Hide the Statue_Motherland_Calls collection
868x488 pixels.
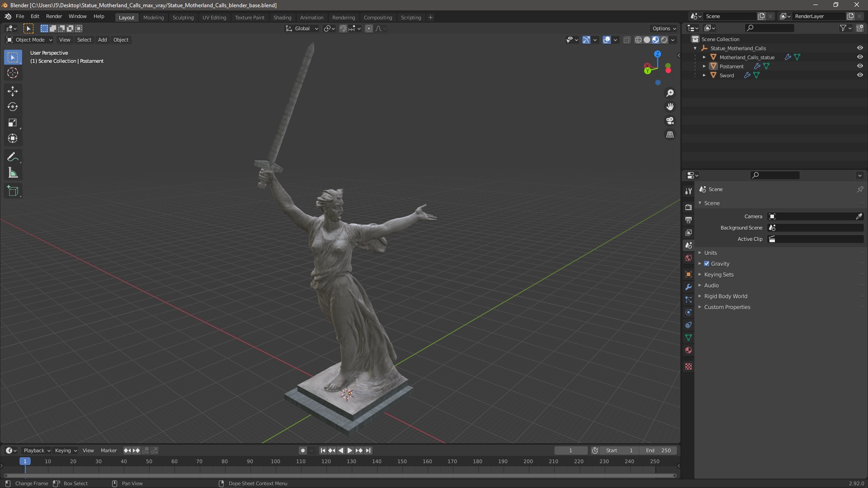point(860,48)
